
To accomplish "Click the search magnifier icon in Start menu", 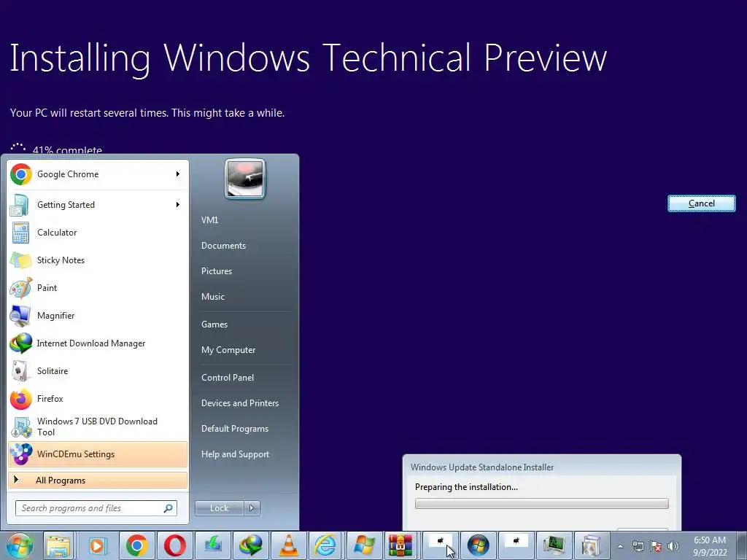I will pos(169,508).
